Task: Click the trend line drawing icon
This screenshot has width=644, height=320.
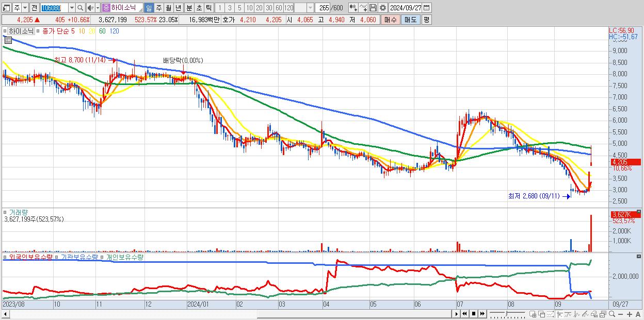Action: click(568, 314)
